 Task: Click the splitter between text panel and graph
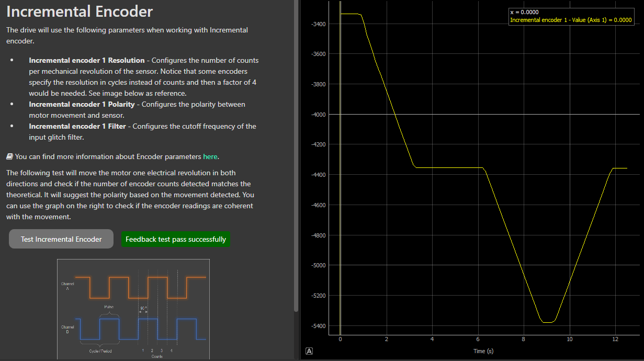[x=300, y=180]
